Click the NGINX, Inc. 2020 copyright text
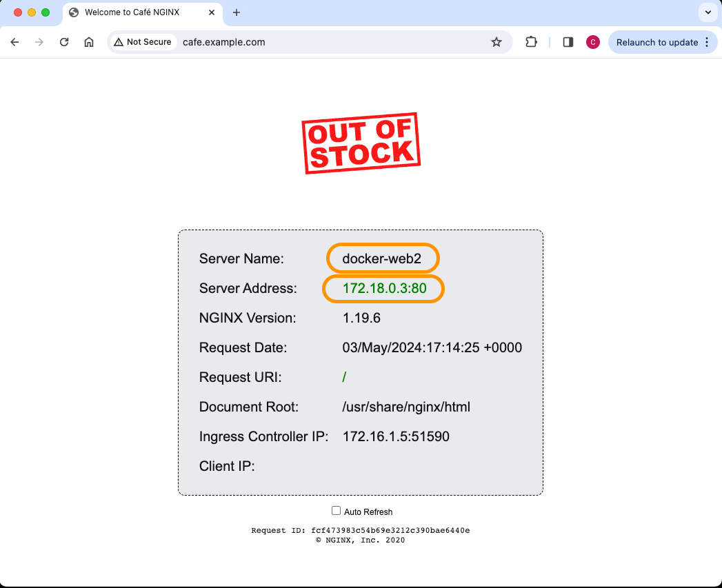 click(361, 540)
